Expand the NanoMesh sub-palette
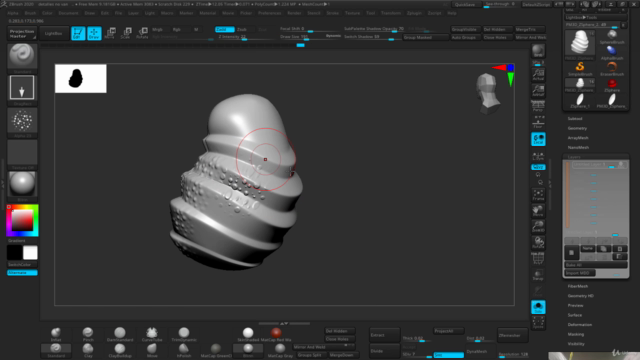This screenshot has width=640, height=360. coord(578,147)
